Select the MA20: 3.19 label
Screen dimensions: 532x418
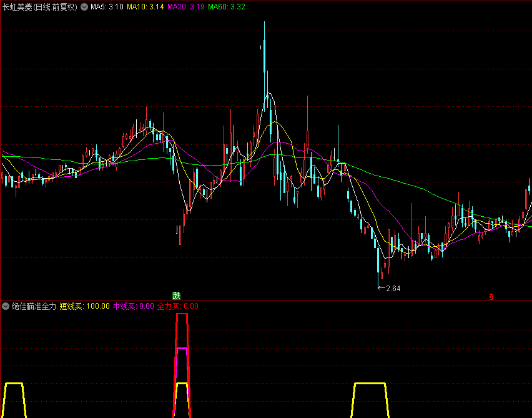pyautogui.click(x=186, y=7)
